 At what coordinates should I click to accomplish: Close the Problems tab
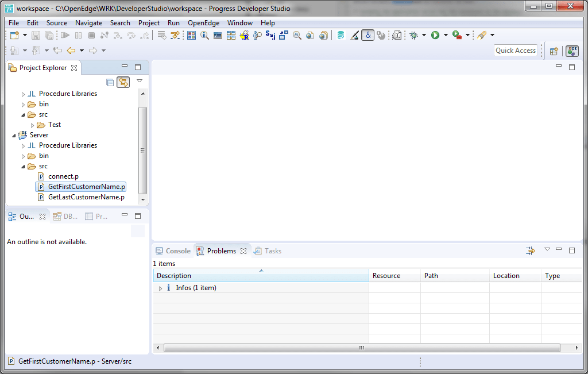pyautogui.click(x=243, y=251)
